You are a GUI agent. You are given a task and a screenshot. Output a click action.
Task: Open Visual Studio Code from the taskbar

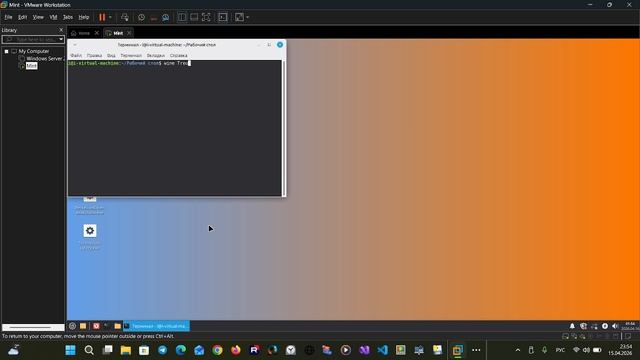coord(382,350)
